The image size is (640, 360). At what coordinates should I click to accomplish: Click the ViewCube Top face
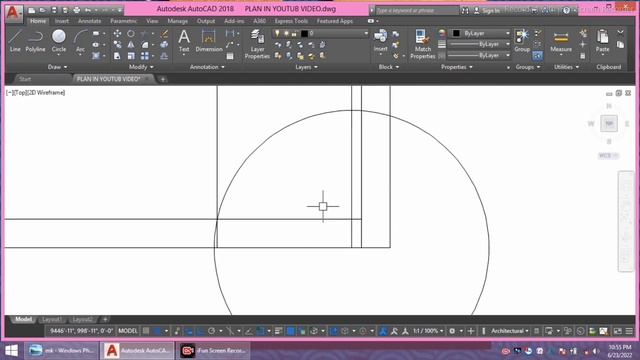(609, 123)
